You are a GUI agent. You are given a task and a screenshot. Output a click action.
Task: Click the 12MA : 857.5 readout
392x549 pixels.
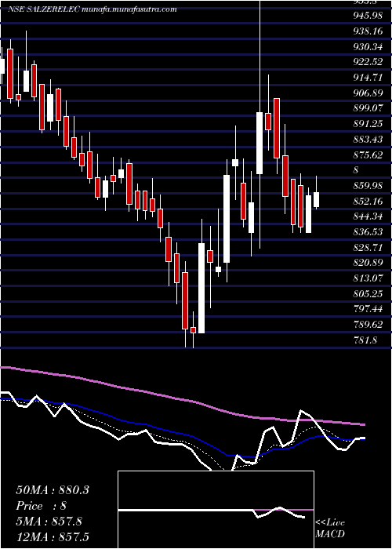click(53, 537)
